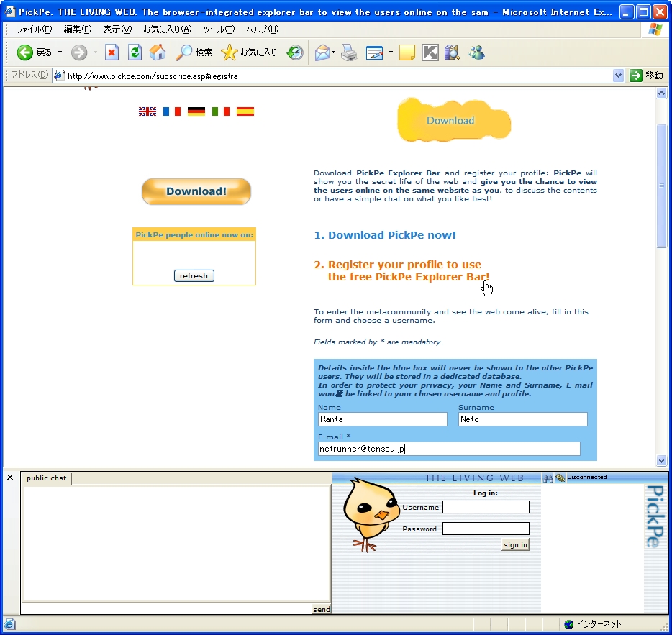This screenshot has height=635, width=672.
Task: Click the yellow note toolbar icon
Action: (407, 52)
